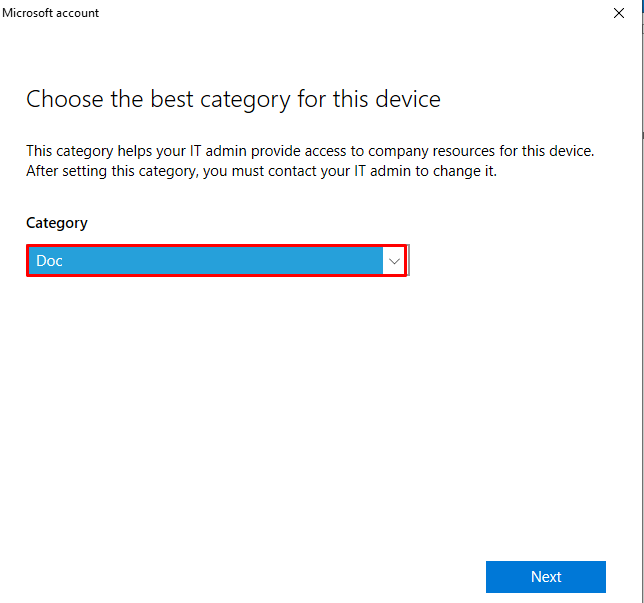
Task: Click empty title bar area beside the title
Action: [x=350, y=14]
